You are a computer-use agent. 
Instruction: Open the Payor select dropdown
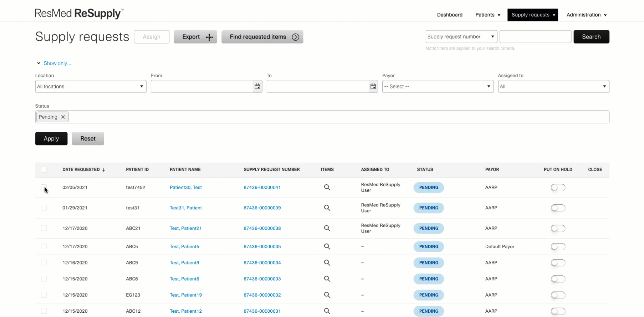[438, 86]
